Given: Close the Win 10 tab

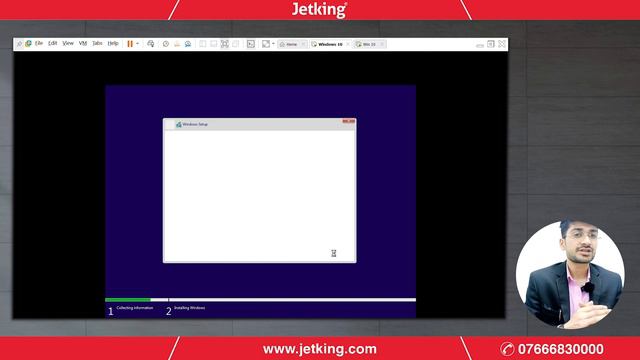Looking at the screenshot, I should [382, 44].
